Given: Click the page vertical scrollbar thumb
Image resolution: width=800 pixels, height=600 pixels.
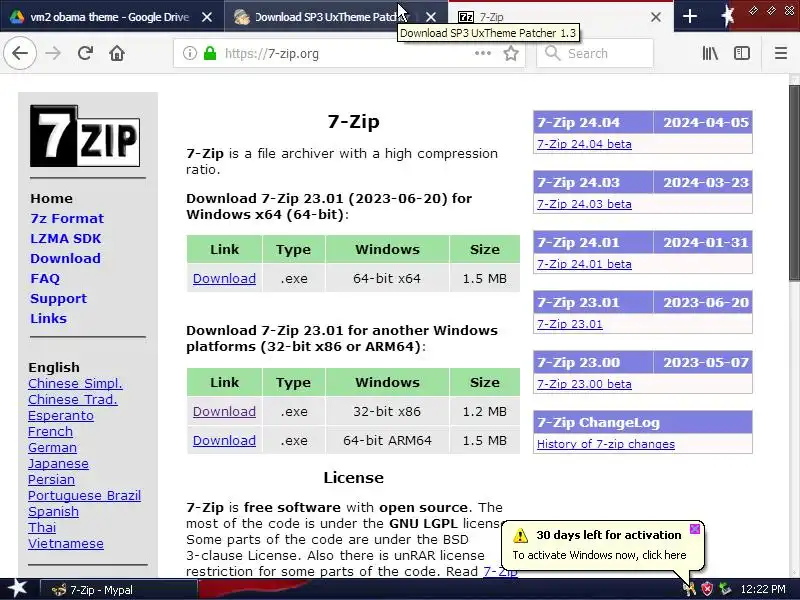Looking at the screenshot, I should pyautogui.click(x=794, y=183).
